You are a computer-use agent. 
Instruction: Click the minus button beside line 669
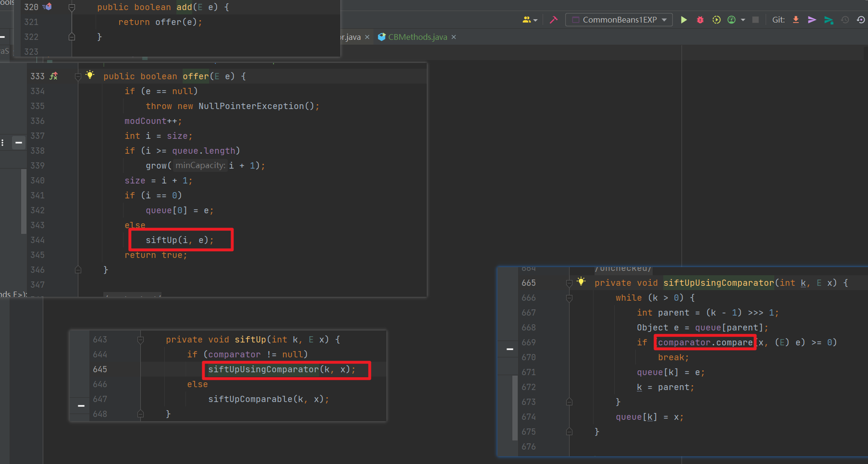509,349
